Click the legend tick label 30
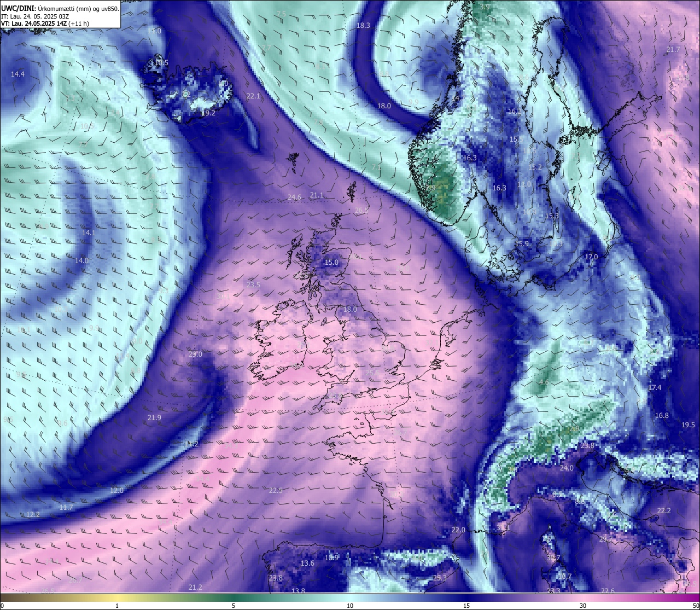 (583, 606)
